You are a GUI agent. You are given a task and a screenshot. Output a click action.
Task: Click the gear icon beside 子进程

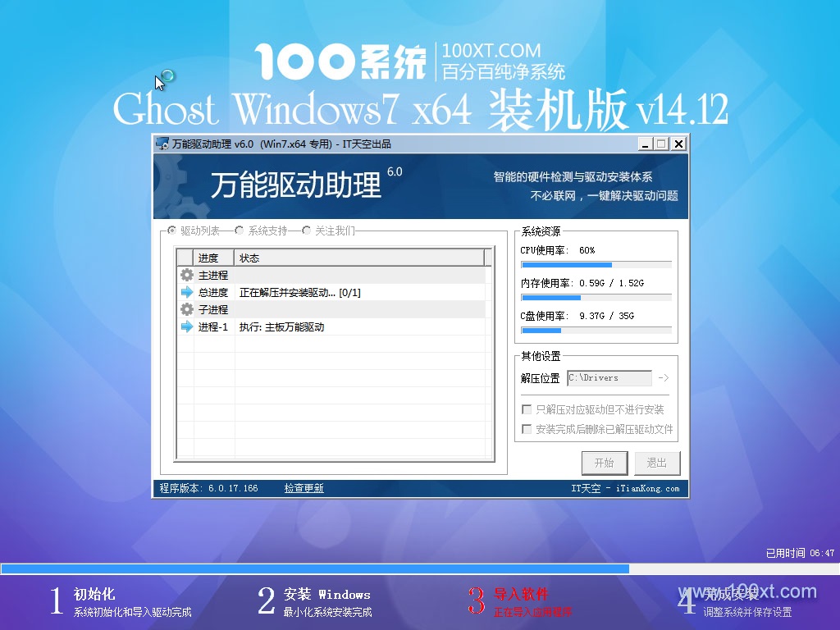click(186, 310)
